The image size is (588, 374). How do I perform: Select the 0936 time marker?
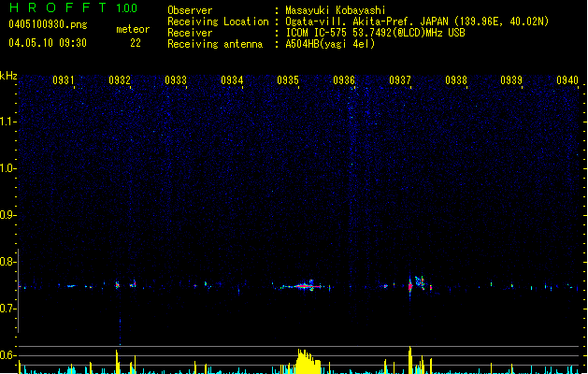tap(344, 80)
